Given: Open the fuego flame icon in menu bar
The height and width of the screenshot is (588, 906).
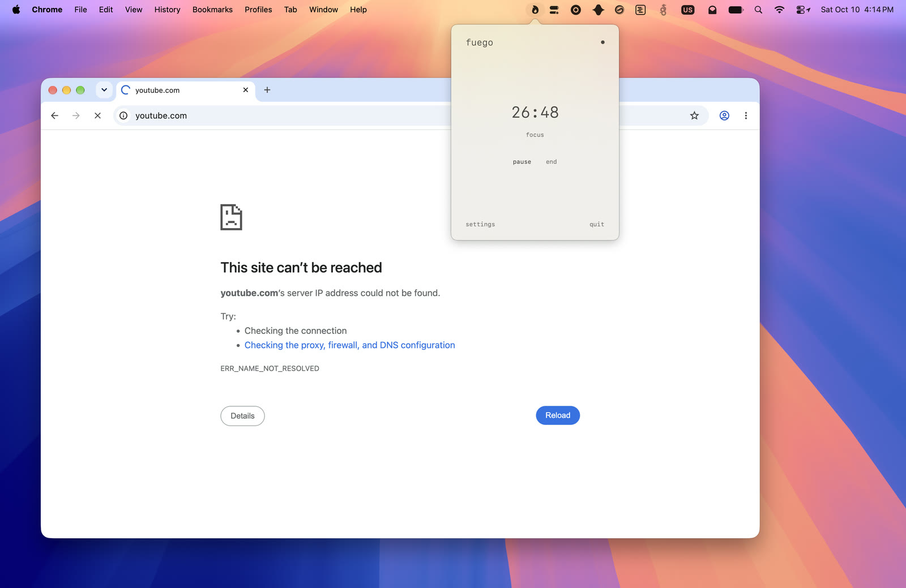Looking at the screenshot, I should click(x=535, y=10).
